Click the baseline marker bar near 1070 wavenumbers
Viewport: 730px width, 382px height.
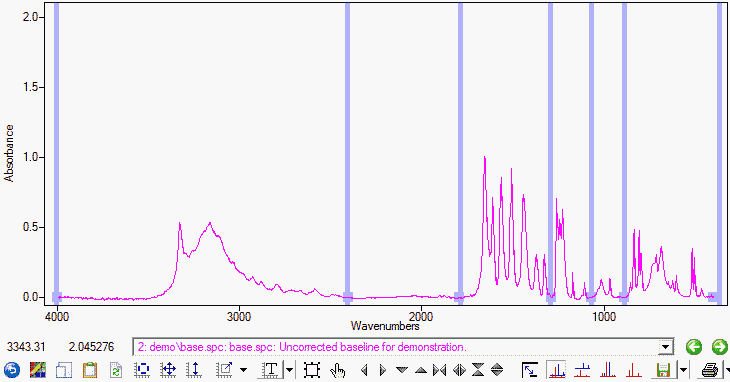click(x=591, y=154)
